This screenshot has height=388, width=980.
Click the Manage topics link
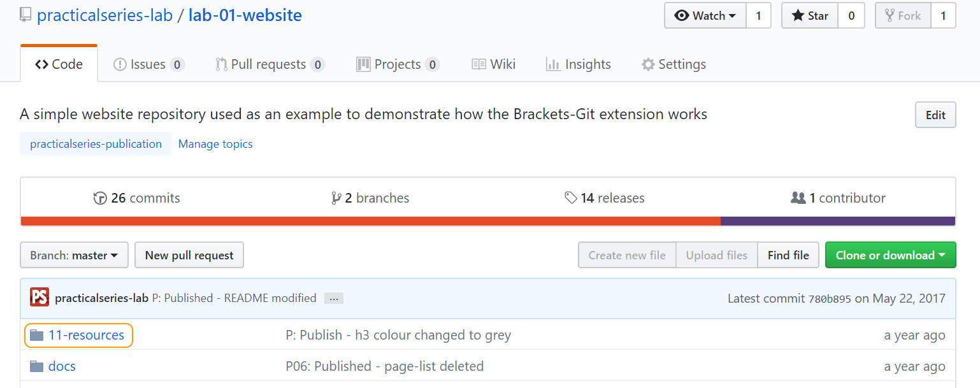click(215, 144)
